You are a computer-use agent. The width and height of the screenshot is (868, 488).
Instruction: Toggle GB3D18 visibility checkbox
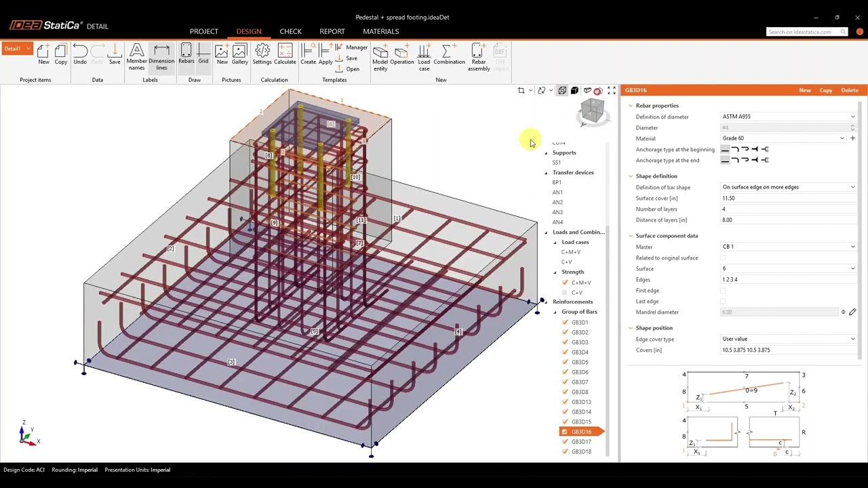pyautogui.click(x=565, y=451)
